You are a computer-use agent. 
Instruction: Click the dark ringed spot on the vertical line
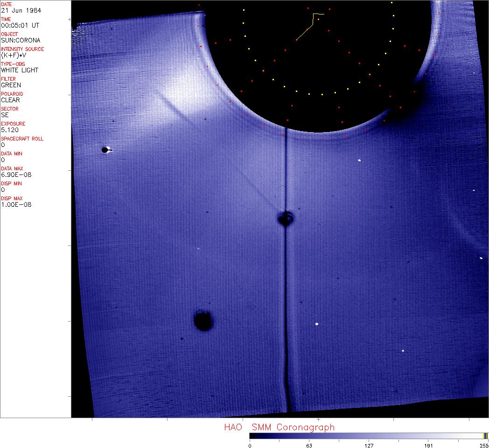285,218
